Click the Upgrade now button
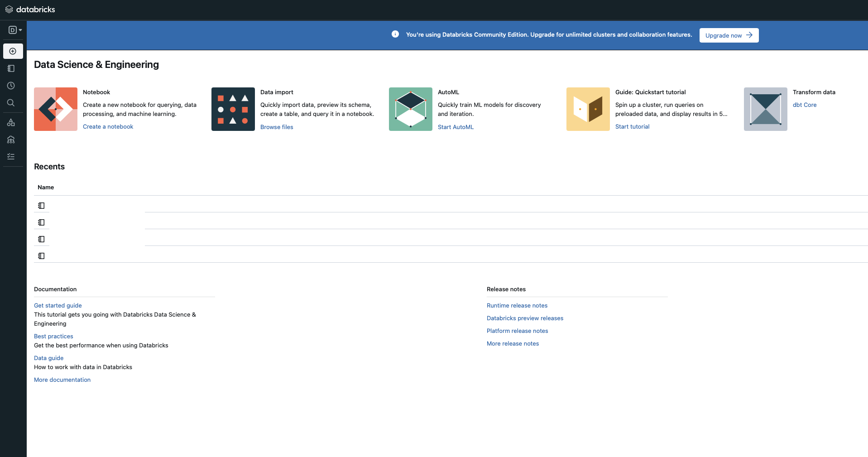The width and height of the screenshot is (868, 457). (x=729, y=35)
